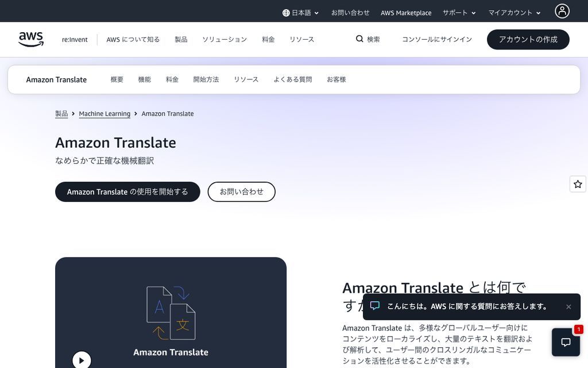This screenshot has width=588, height=368.
Task: Click コンソールにサインイン link
Action: point(437,40)
